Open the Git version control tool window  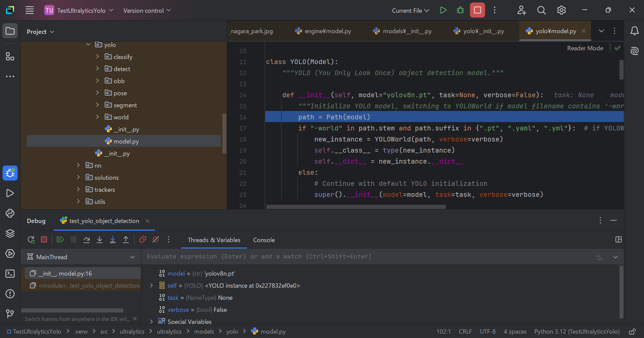tap(10, 314)
